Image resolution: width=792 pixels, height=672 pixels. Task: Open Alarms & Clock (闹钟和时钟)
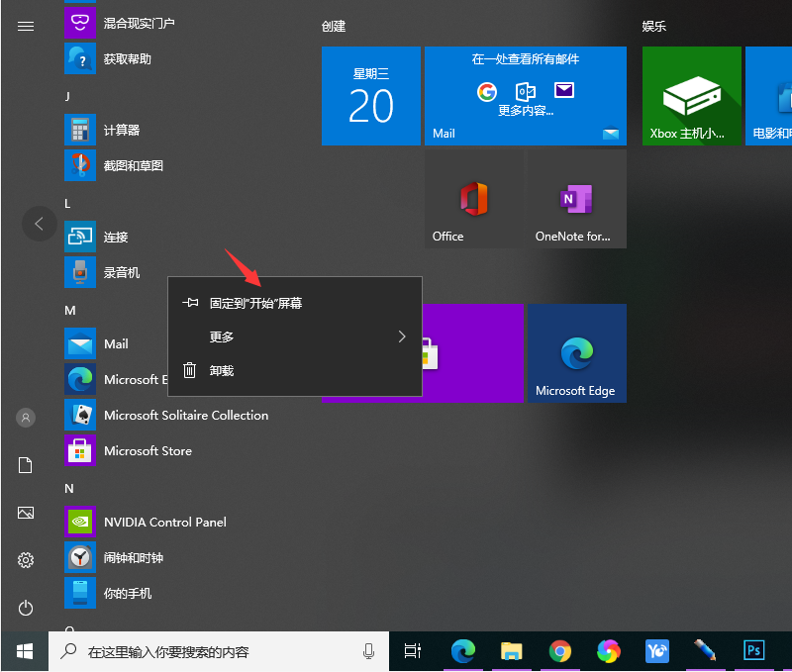pyautogui.click(x=133, y=558)
